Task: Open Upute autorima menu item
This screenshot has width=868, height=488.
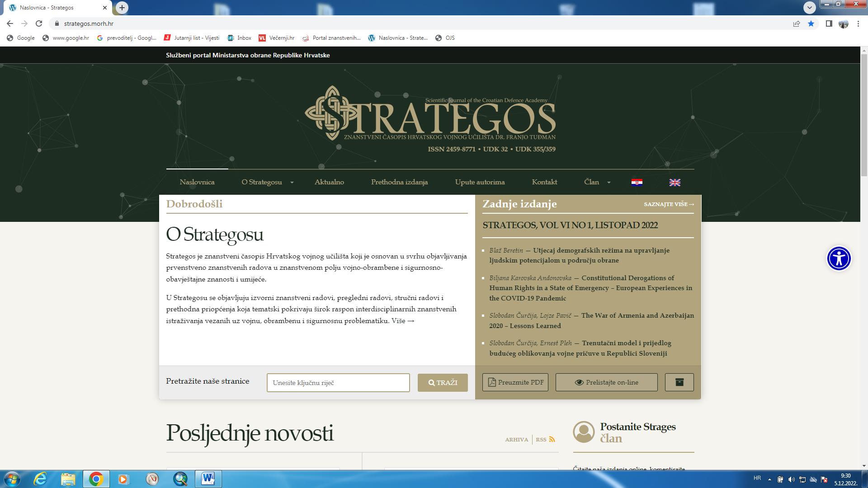Action: click(480, 182)
